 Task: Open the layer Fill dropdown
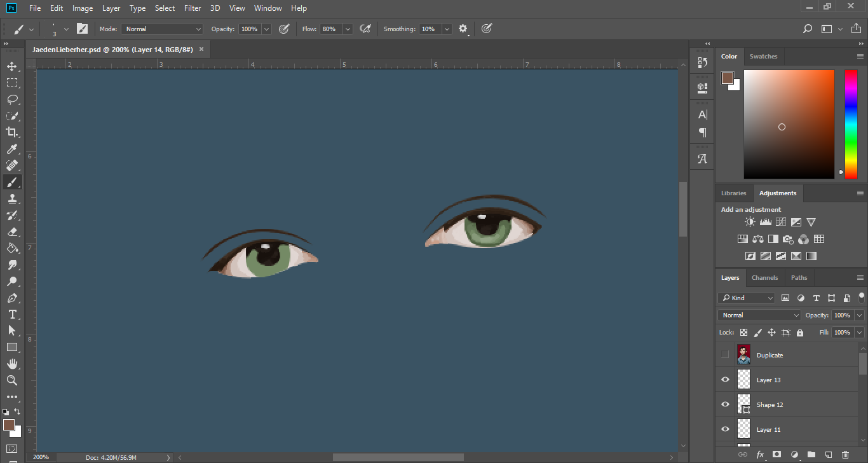click(860, 333)
